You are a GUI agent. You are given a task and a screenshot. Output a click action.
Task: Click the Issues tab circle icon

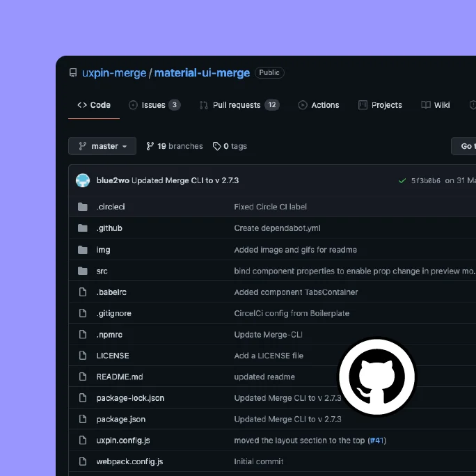(x=133, y=105)
